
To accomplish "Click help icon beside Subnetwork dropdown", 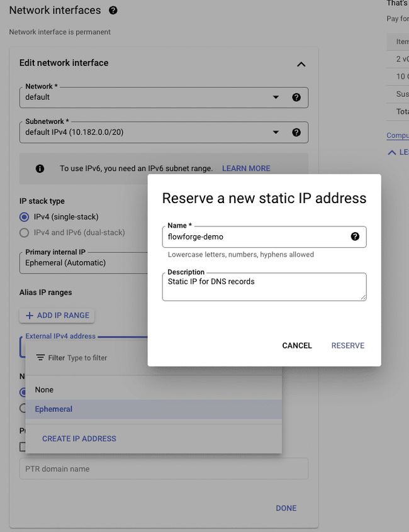I will coord(296,133).
